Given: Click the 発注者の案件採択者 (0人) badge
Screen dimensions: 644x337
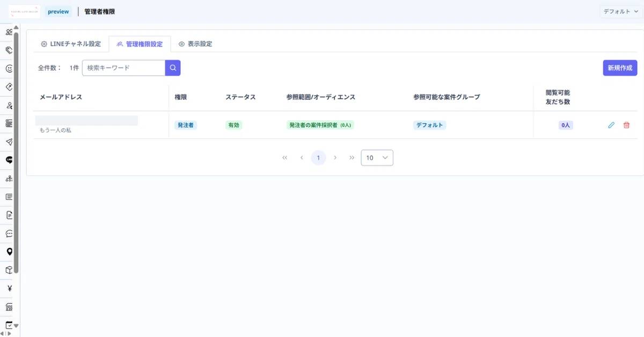Looking at the screenshot, I should (320, 125).
